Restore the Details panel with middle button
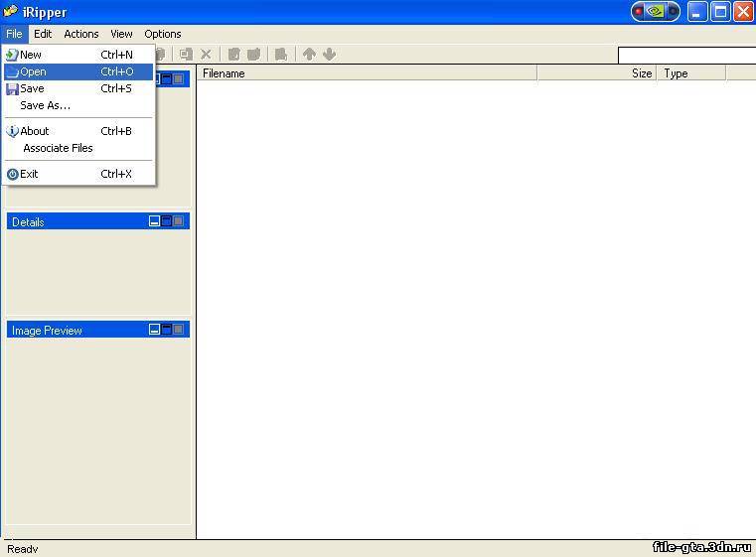Screen dimensions: 756x557 coord(166,221)
